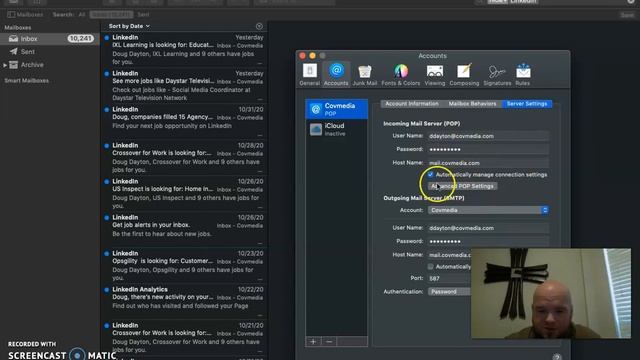Viewport: 640px width, 360px height.
Task: Open the outgoing Account Covmedia dropdown
Action: (488, 210)
